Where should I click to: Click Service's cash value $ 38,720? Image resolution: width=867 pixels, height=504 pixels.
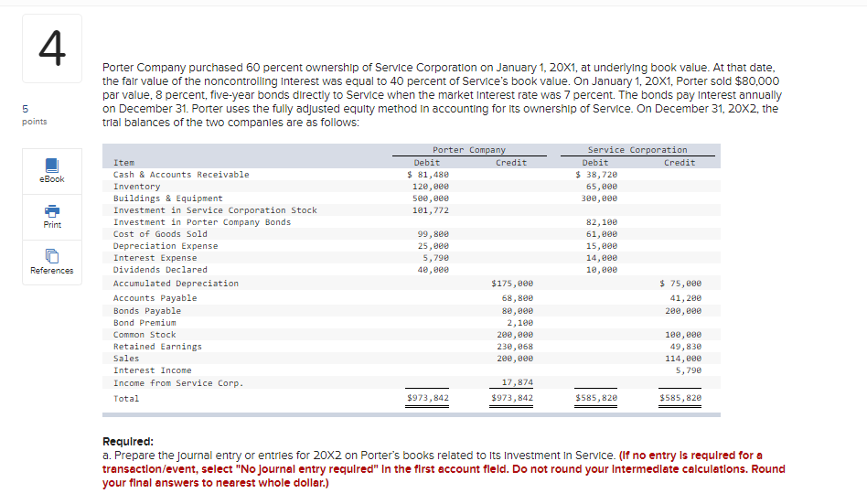(596, 175)
